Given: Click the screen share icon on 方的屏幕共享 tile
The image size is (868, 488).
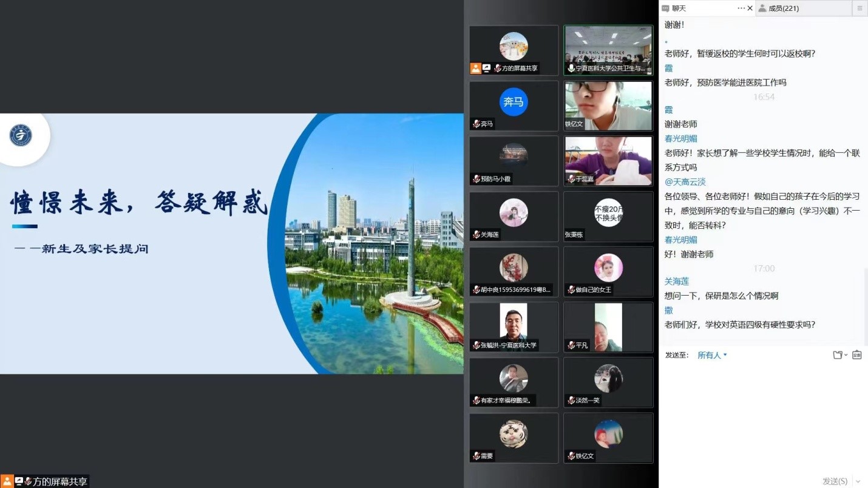Looking at the screenshot, I should click(x=487, y=69).
